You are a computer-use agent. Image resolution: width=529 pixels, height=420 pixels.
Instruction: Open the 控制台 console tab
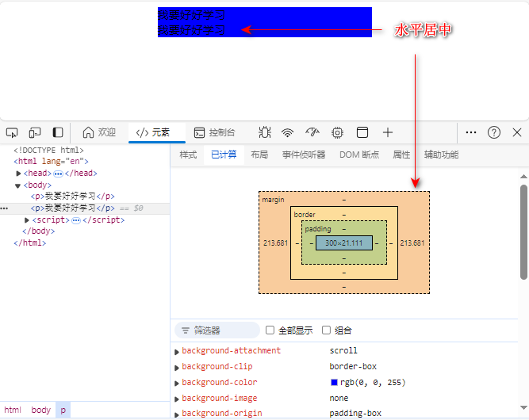tap(215, 132)
